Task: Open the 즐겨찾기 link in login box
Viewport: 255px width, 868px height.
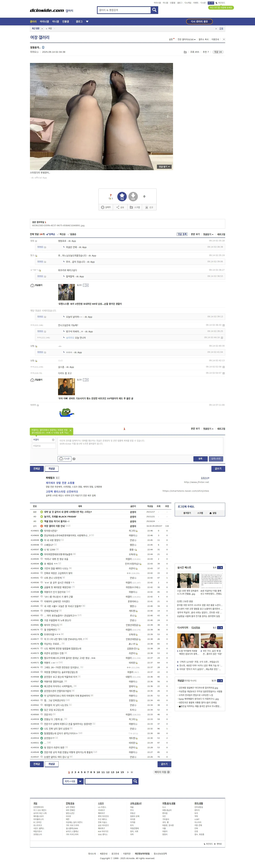Action: click(187, 513)
